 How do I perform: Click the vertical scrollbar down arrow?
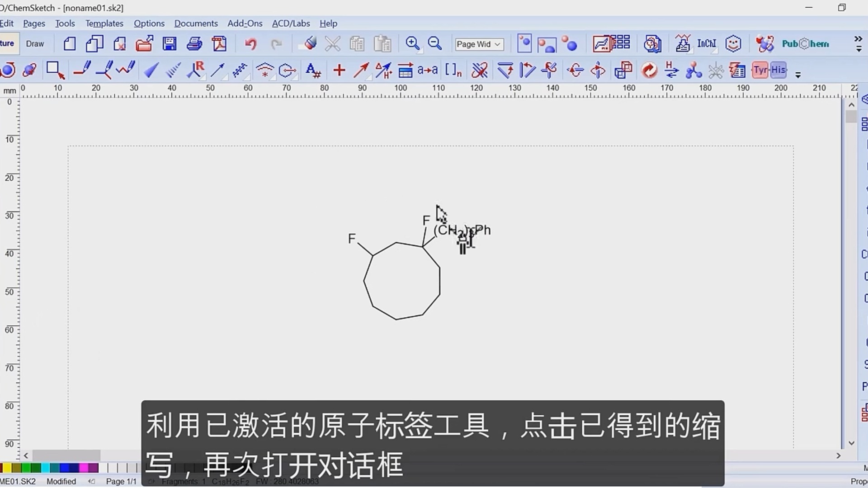[851, 443]
